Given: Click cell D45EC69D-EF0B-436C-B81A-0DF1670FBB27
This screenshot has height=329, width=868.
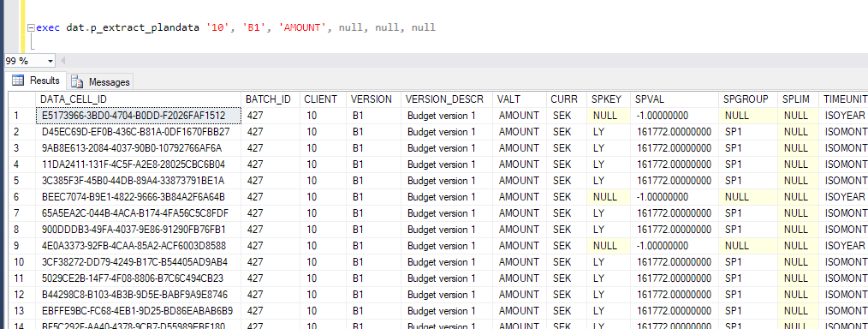Looking at the screenshot, I should tap(139, 133).
